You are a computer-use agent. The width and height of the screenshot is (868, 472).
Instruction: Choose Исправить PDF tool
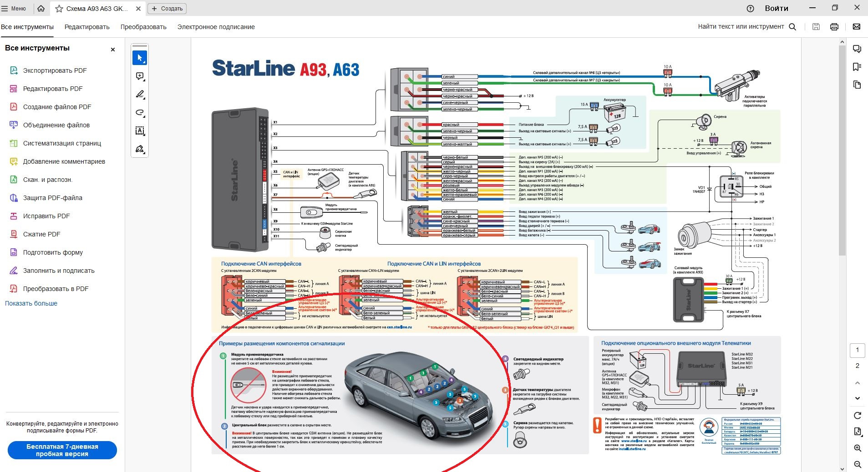coord(46,216)
